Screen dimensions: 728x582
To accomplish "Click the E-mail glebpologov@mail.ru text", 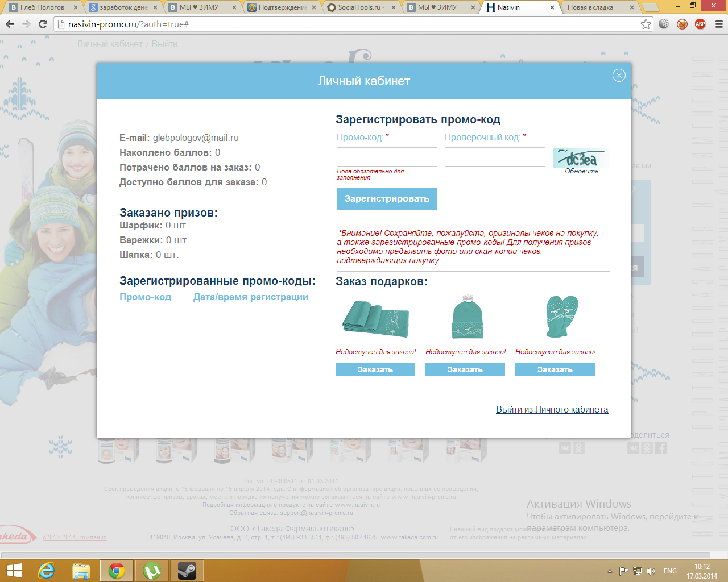I will pos(179,138).
